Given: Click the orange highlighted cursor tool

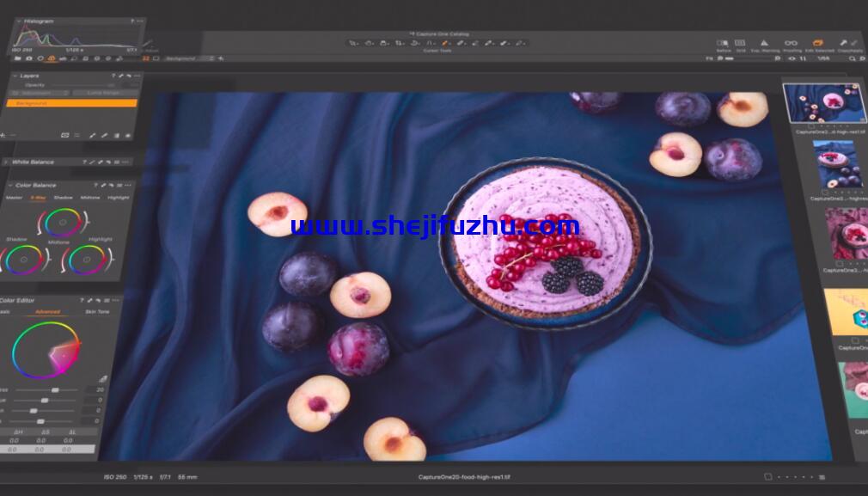Looking at the screenshot, I should (x=446, y=43).
